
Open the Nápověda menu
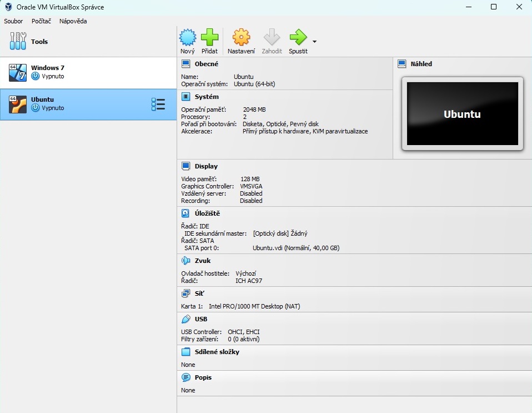(x=73, y=21)
